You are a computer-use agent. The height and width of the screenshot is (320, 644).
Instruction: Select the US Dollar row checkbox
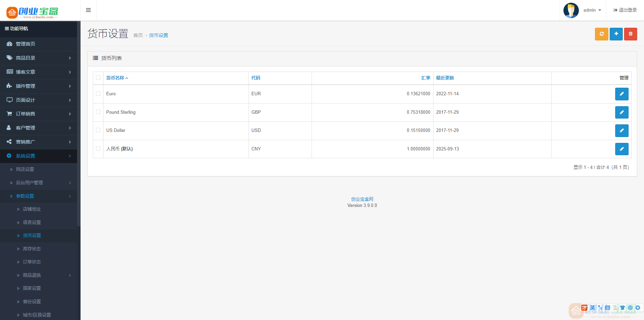[x=98, y=130]
